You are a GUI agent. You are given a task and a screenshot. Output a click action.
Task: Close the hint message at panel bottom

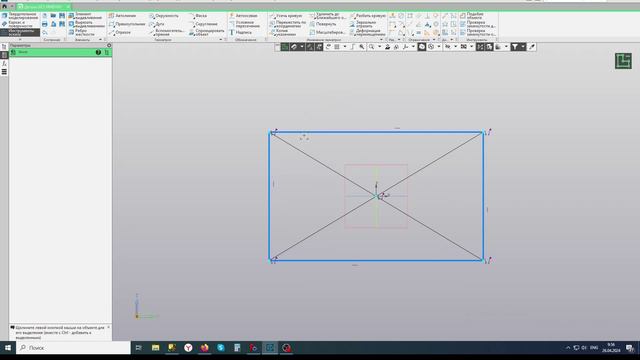point(108,327)
